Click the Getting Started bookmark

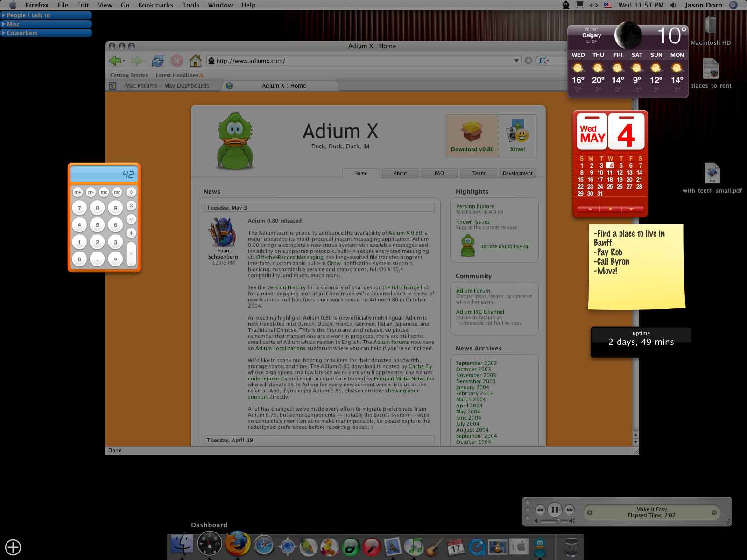129,75
